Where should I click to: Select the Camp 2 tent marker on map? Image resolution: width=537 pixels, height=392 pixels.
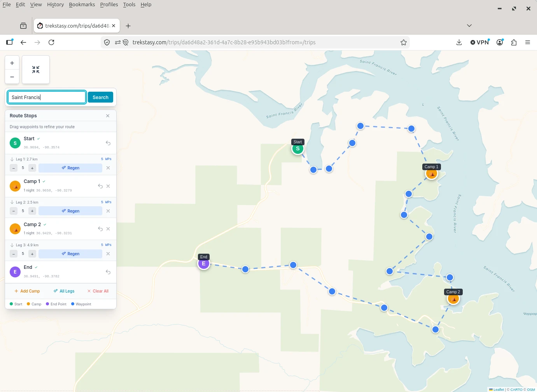point(453,299)
